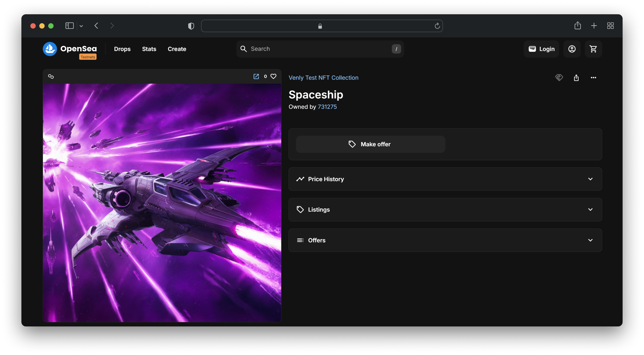
Task: Click the OpenSea wordmark text
Action: tap(78, 48)
